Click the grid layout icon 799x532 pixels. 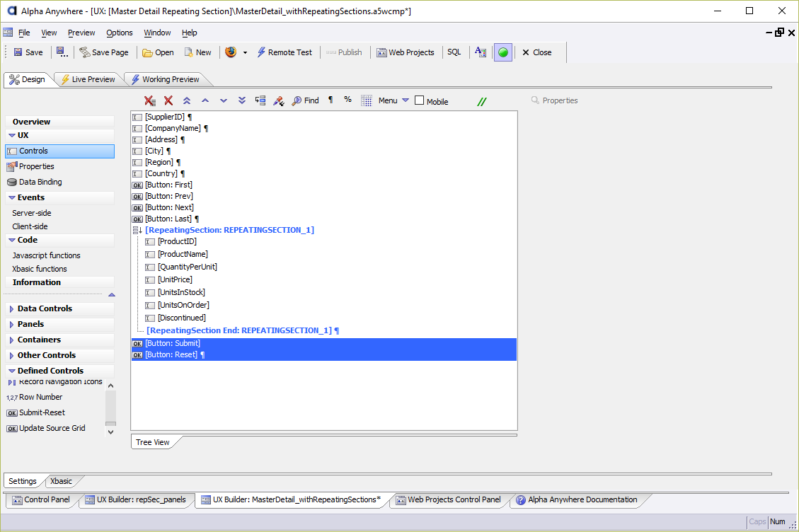[367, 101]
